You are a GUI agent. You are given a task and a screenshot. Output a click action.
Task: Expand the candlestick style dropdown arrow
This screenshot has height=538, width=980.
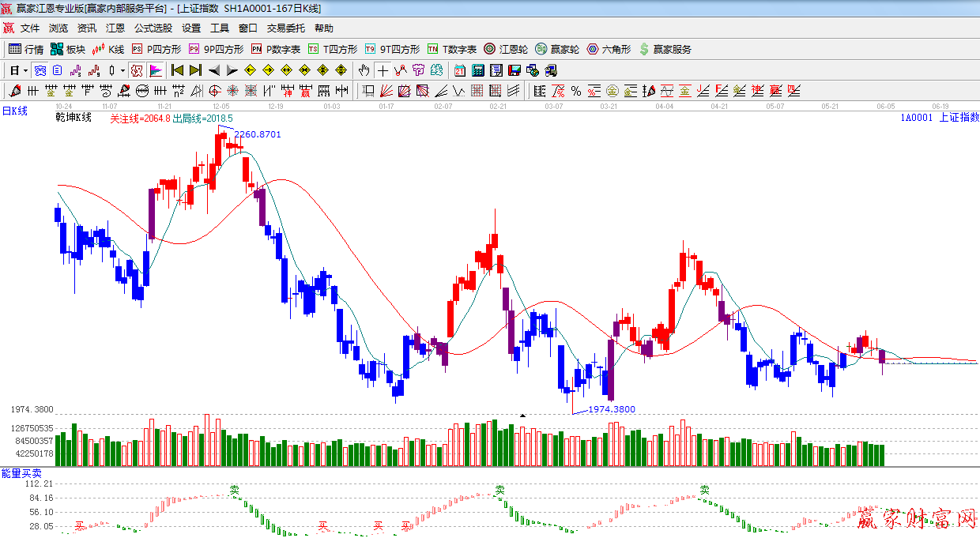(123, 70)
